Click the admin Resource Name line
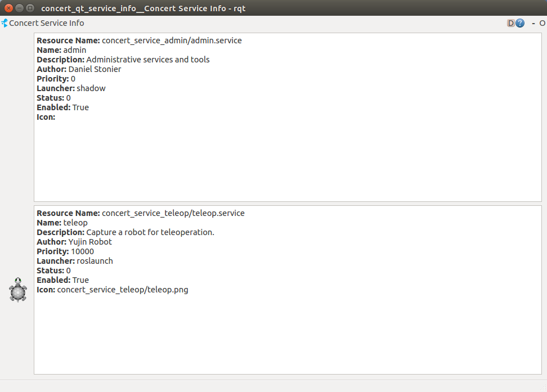The height and width of the screenshot is (392, 547). (139, 40)
